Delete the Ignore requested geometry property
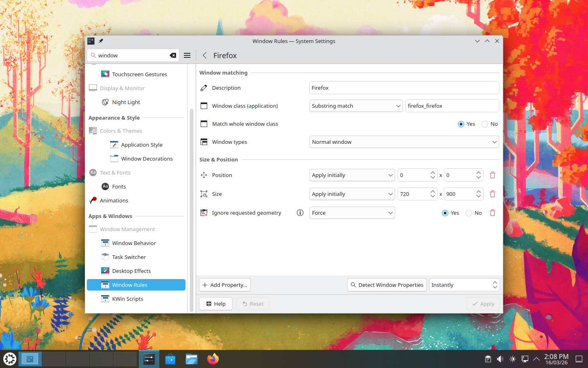588x368 pixels. point(493,213)
